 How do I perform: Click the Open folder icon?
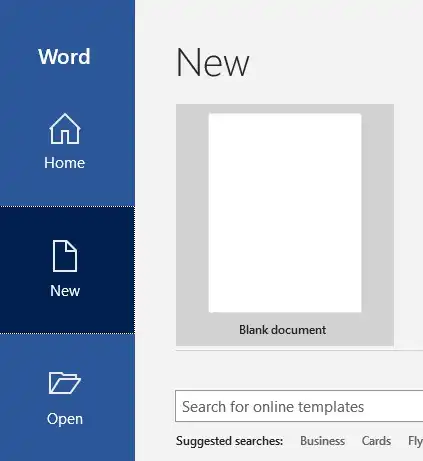(x=65, y=383)
